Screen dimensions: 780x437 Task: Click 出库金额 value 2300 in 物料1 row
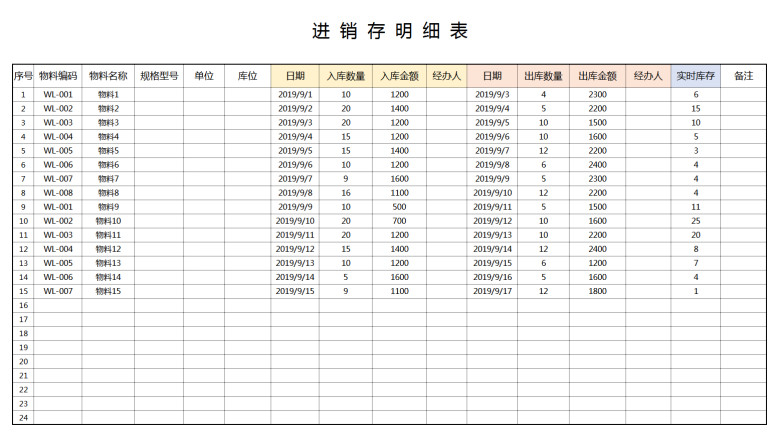click(x=597, y=95)
